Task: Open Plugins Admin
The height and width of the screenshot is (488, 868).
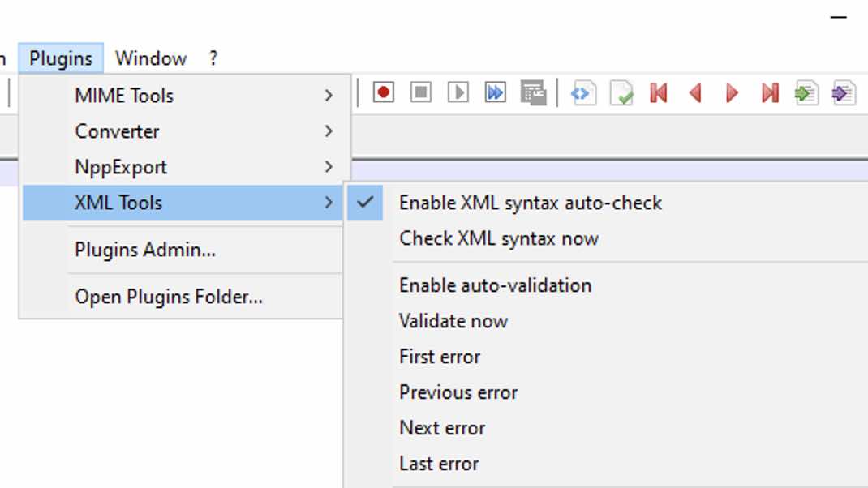Action: click(143, 250)
